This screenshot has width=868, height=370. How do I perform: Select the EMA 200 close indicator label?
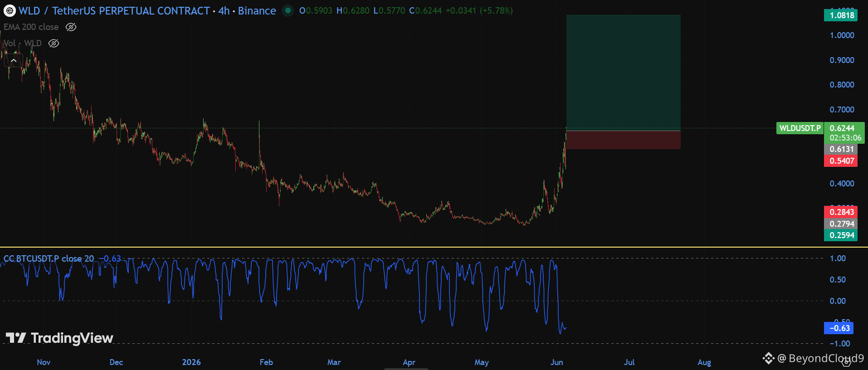[31, 27]
